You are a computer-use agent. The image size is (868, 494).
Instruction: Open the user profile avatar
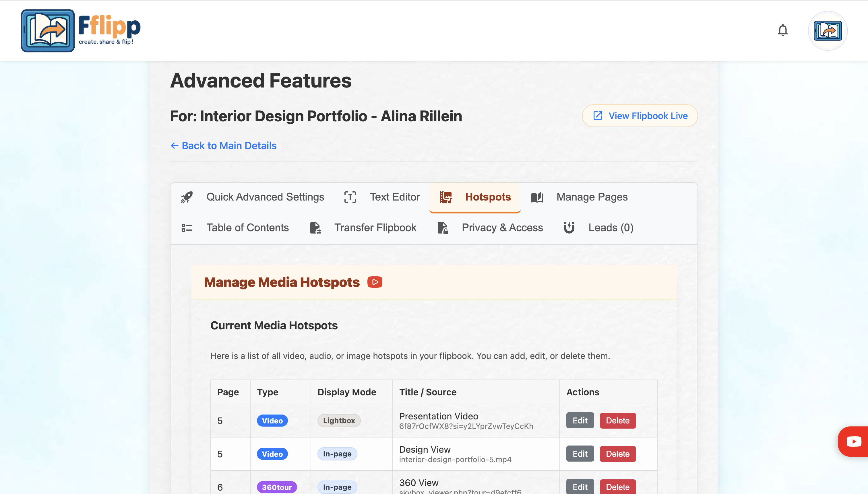(x=827, y=31)
